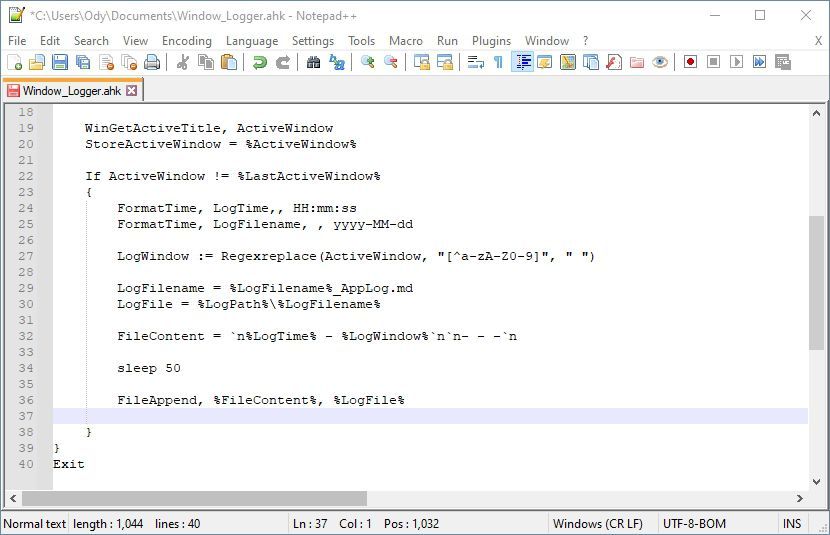Create a new document with the New icon
Screen dimensions: 830x535
click(x=15, y=62)
